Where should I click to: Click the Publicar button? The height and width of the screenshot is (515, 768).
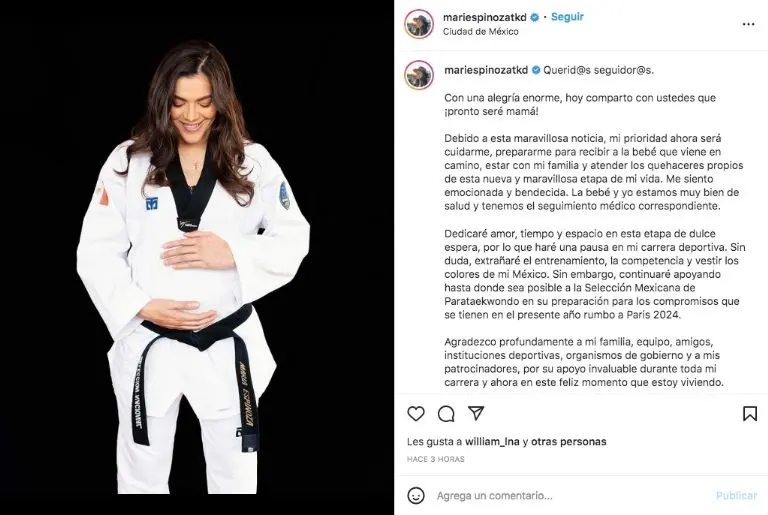point(736,495)
